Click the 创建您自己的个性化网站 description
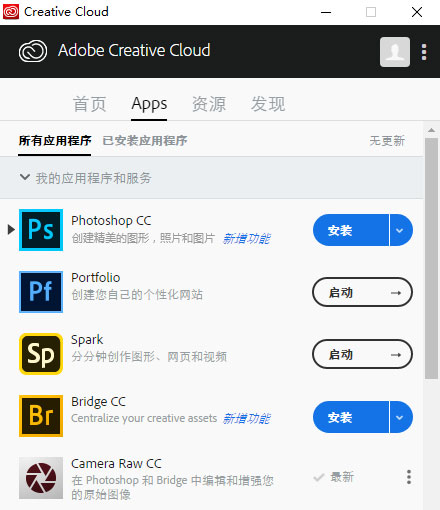The image size is (440, 510). click(x=137, y=295)
